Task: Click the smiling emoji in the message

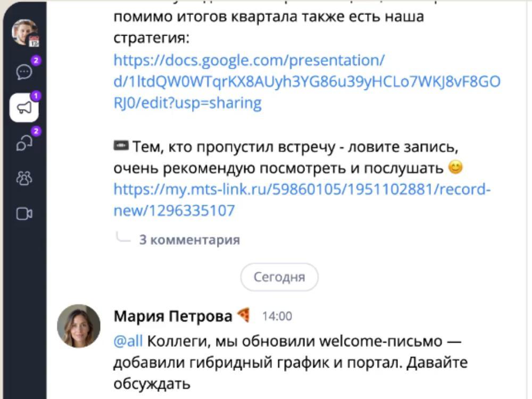Action: 455,169
